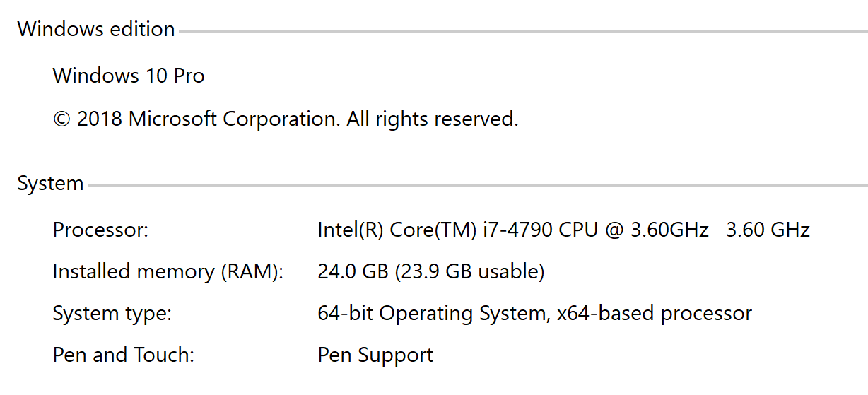Click the "(23.9 GB usable)" text
This screenshot has width=868, height=395.
pos(469,272)
